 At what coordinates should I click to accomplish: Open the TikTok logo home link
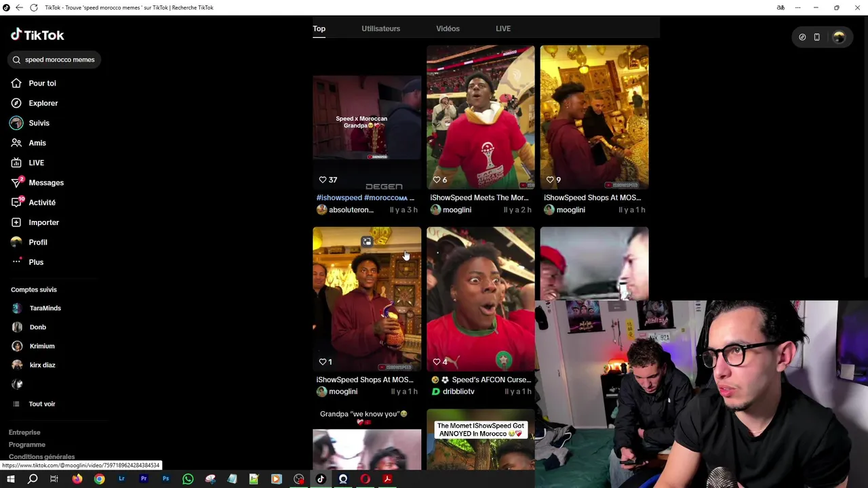point(37,35)
